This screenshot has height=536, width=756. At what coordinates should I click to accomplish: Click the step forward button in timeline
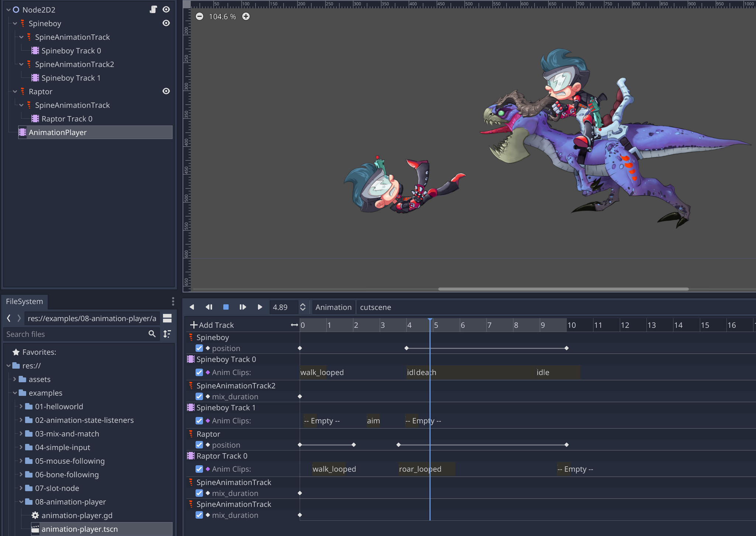coord(242,307)
